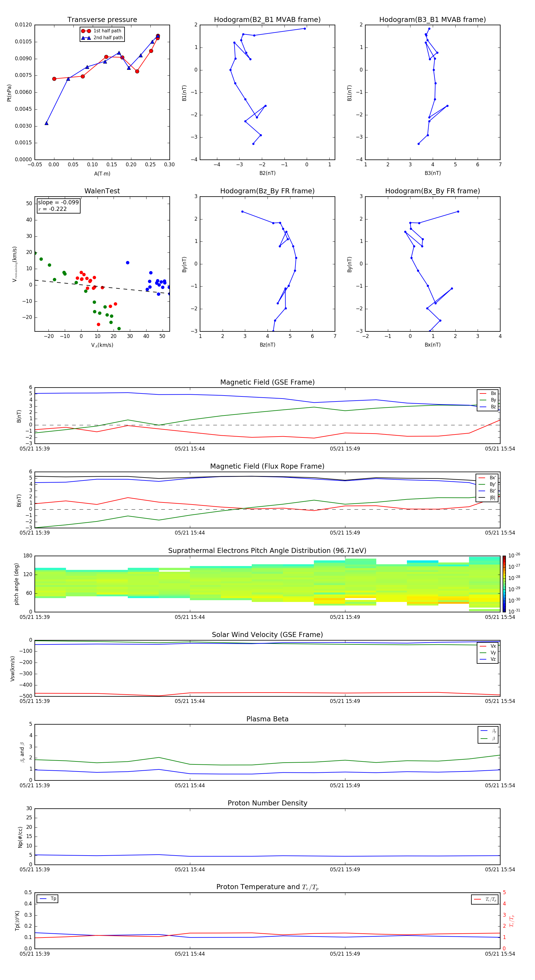Click the red right-axis 'Te/Tp' label
Viewport: 535px width, 980px height.
click(x=512, y=921)
